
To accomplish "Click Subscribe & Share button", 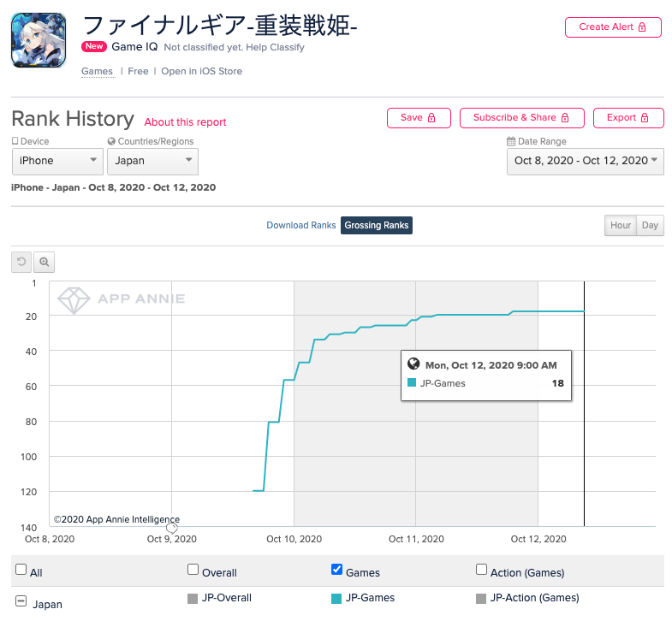I will click(521, 118).
